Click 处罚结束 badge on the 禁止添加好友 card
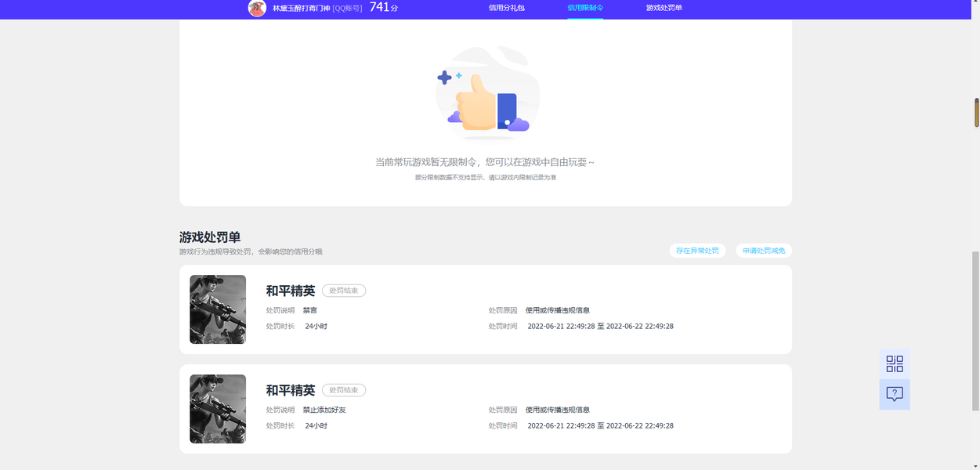Screen dimensions: 980x470 click(x=344, y=390)
